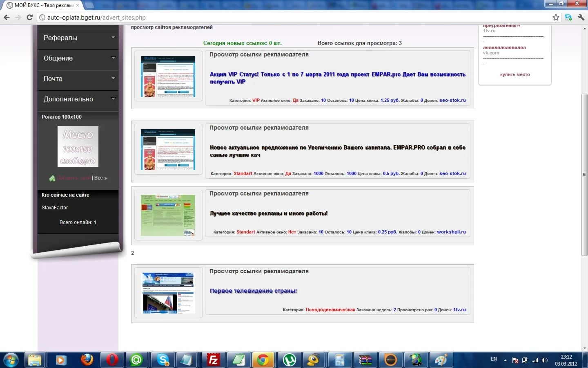Click the workshpil.ru domain link

click(x=451, y=232)
